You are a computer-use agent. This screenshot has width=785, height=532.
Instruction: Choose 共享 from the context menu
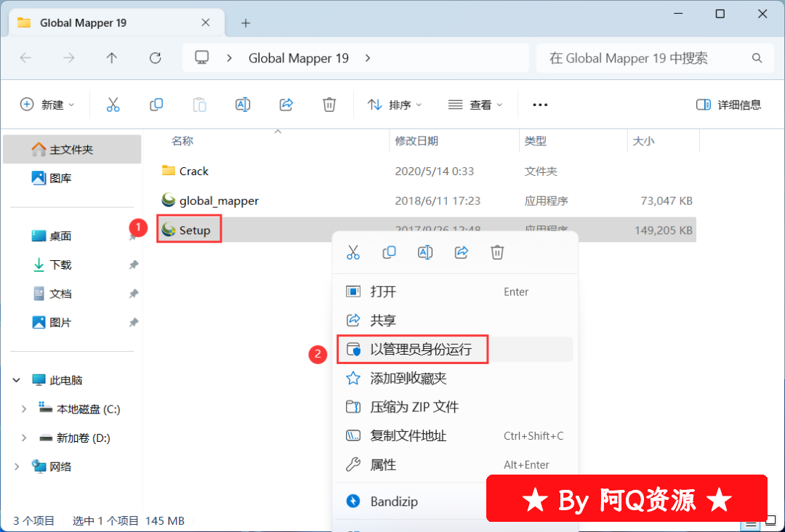(455, 321)
